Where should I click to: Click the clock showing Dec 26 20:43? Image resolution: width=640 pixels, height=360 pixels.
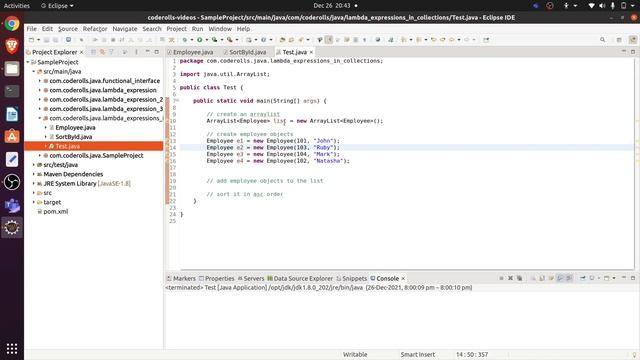pyautogui.click(x=331, y=6)
